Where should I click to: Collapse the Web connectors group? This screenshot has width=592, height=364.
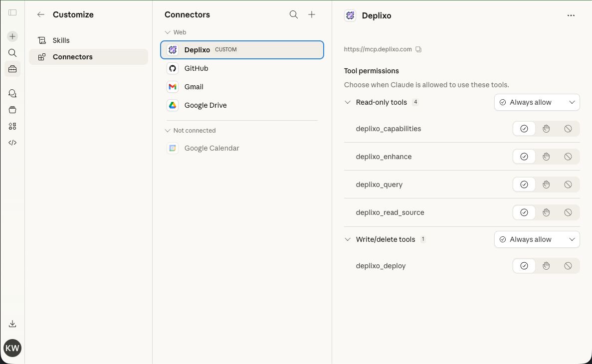(168, 32)
